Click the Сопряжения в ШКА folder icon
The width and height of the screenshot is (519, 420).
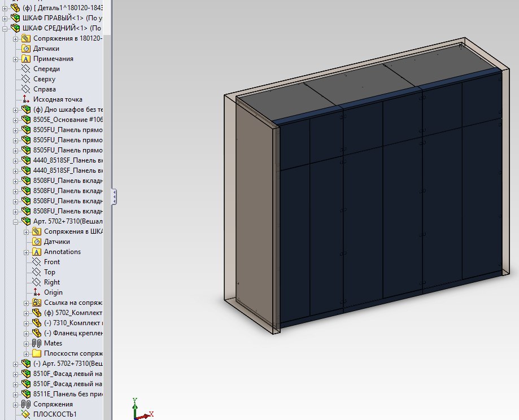36,231
